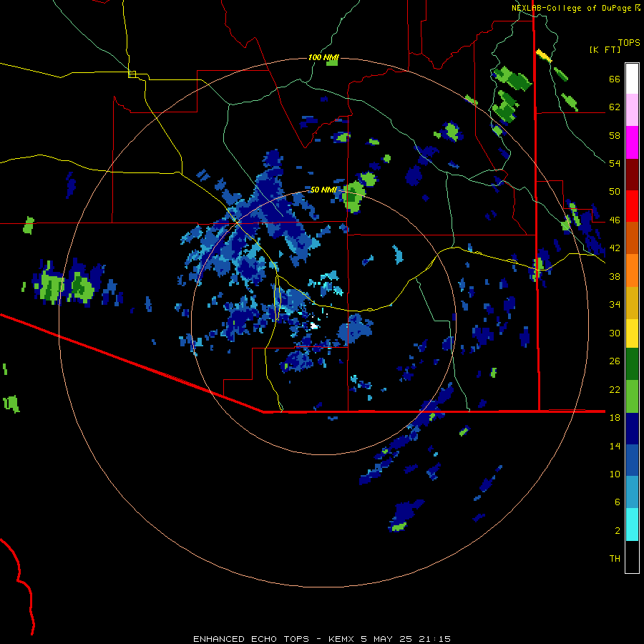Click the yellow echo streak near top right
Viewport: 644px width, 644px height.
pos(544,55)
